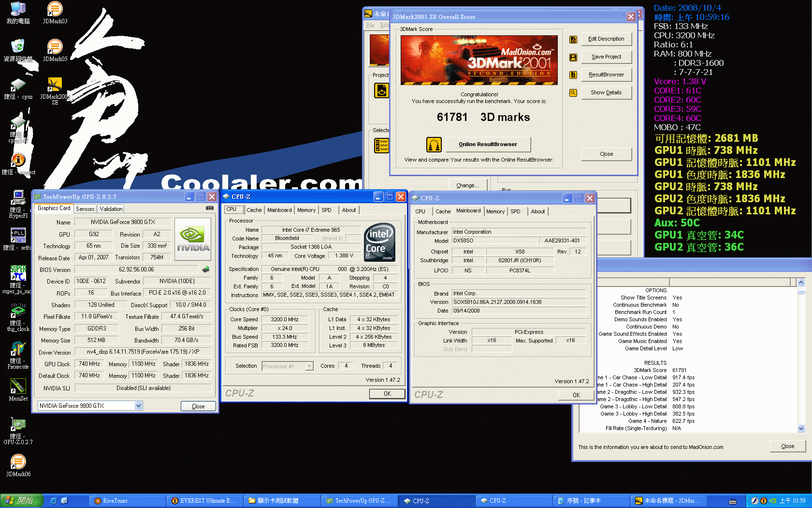Click the Online ResultBrowser button
Screen dimensions: 812x508
[488, 144]
